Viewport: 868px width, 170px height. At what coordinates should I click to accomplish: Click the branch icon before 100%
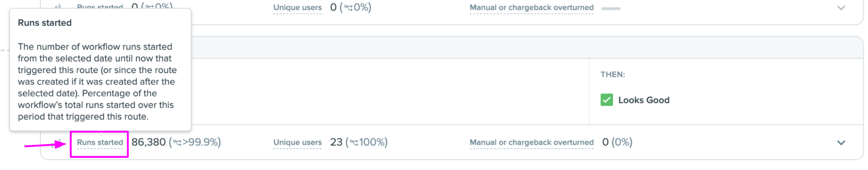pos(354,142)
